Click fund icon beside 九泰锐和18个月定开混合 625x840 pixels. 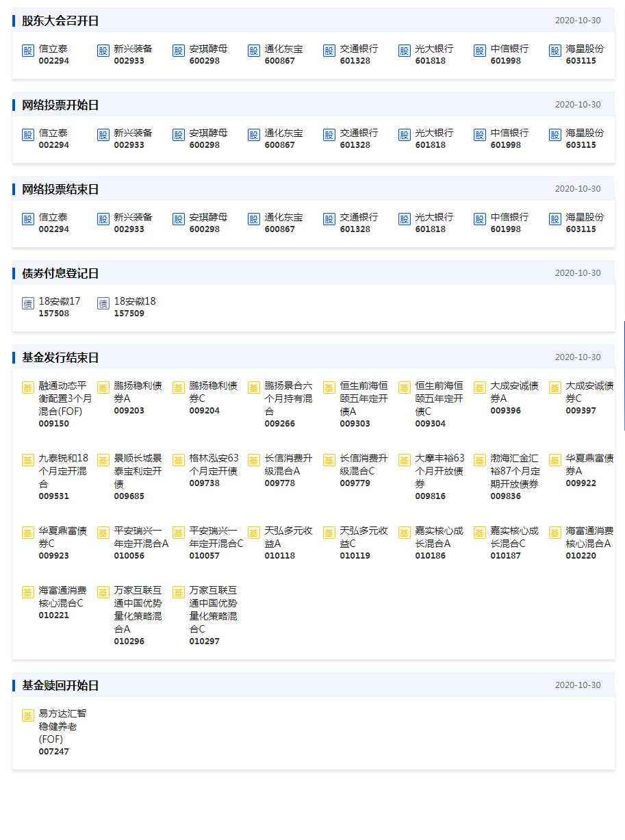[28, 460]
